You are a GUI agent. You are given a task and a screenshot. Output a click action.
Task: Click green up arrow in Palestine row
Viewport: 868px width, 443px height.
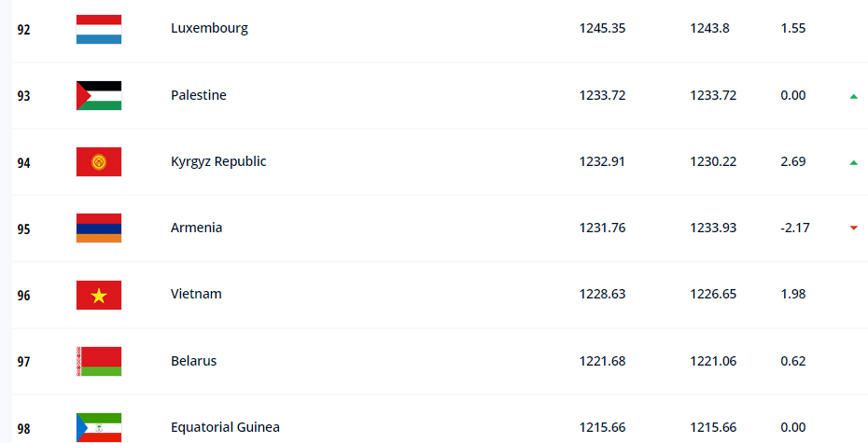coord(853,96)
